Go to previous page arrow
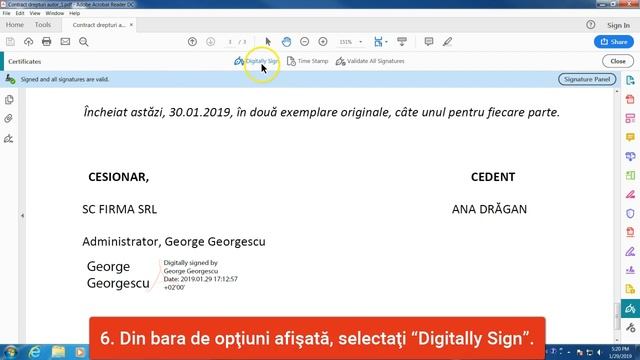Screen dimensions: 640x360 (x=192, y=42)
